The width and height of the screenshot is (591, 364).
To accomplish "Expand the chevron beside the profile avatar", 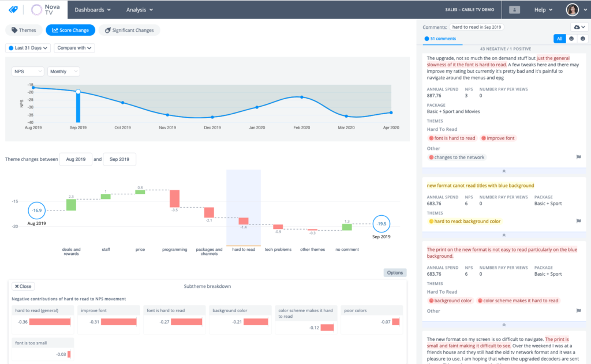I will [585, 10].
